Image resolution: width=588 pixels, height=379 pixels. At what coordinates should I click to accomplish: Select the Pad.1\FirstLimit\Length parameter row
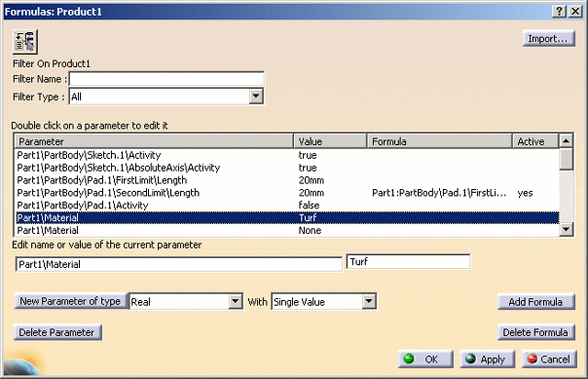pos(287,180)
